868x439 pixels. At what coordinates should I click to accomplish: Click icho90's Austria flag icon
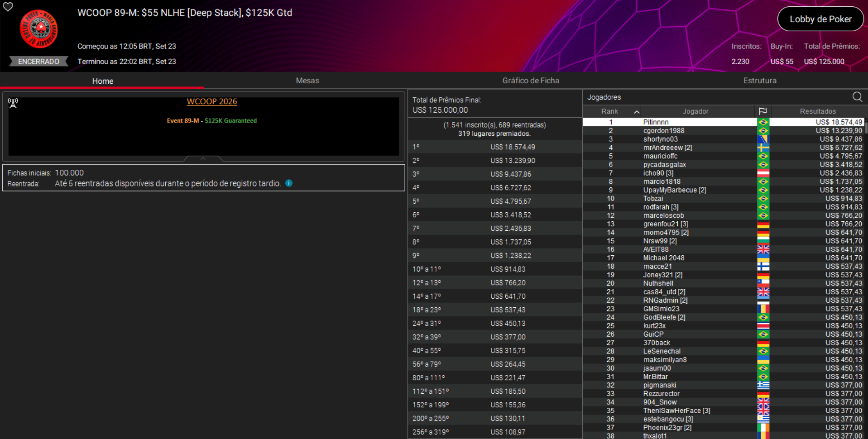[x=763, y=173]
